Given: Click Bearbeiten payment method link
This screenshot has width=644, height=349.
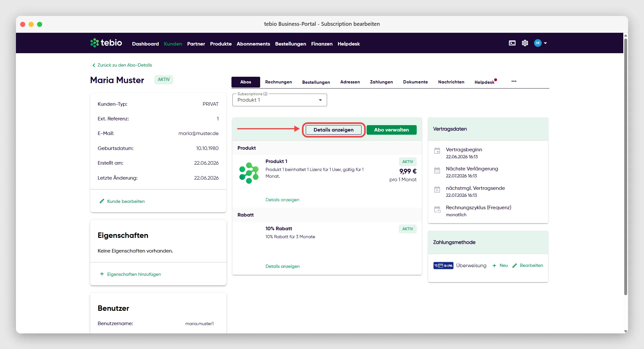Looking at the screenshot, I should (531, 266).
